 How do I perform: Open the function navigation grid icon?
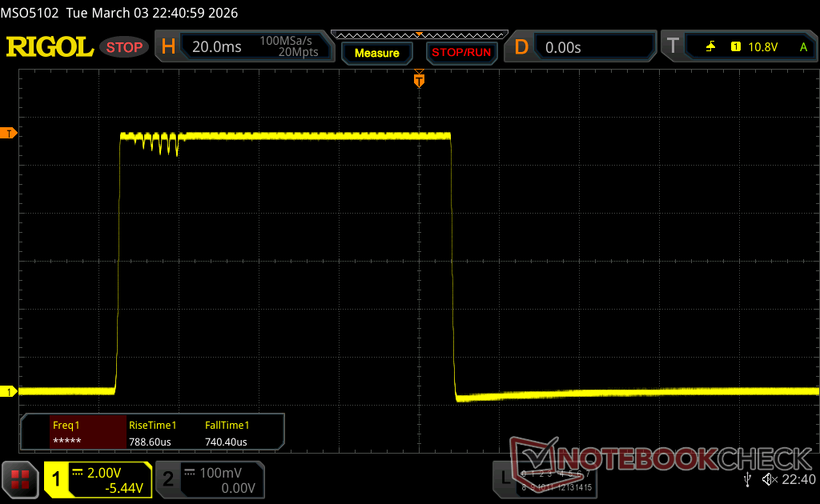coord(20,479)
